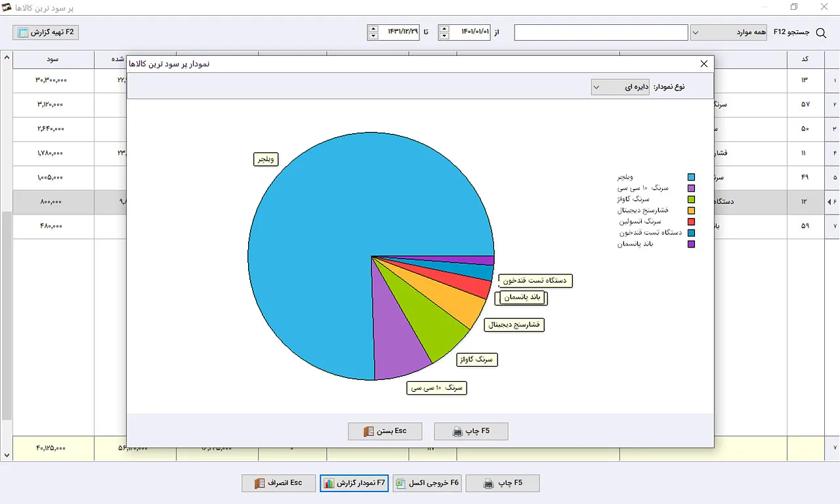This screenshot has height=504, width=840.
Task: Increase the end date with up arrow
Action: [x=373, y=28]
